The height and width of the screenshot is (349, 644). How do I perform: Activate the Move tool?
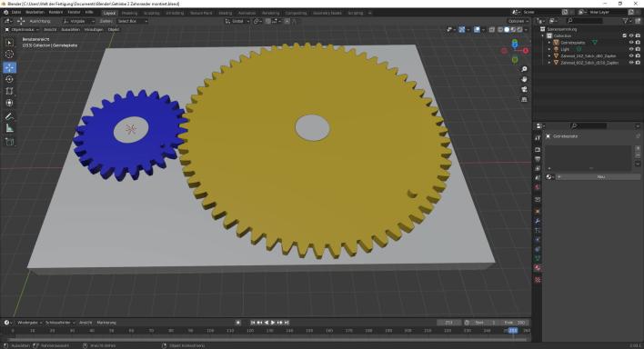(x=9, y=67)
